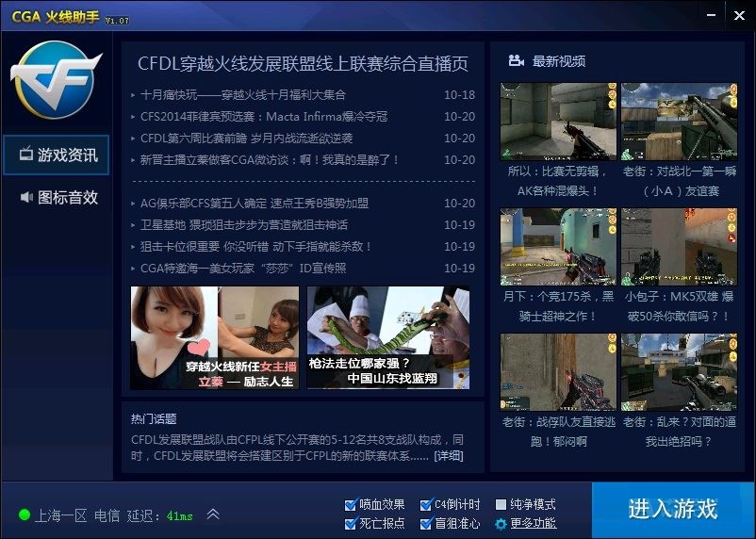756x539 pixels.
Task: Open video thumbnail 老街：乱来？对面的逼我出绝招
Action: (680, 372)
